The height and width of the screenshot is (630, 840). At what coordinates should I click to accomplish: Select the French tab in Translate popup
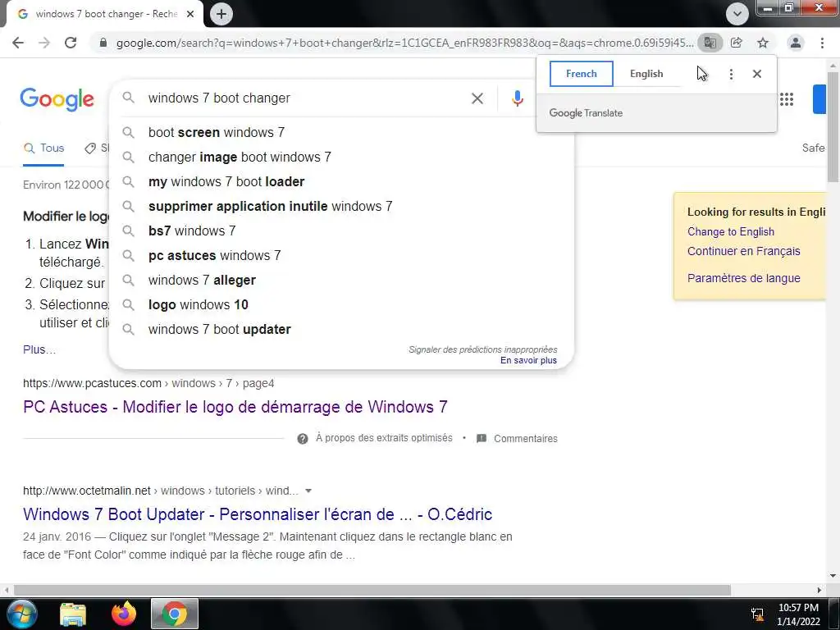click(582, 74)
